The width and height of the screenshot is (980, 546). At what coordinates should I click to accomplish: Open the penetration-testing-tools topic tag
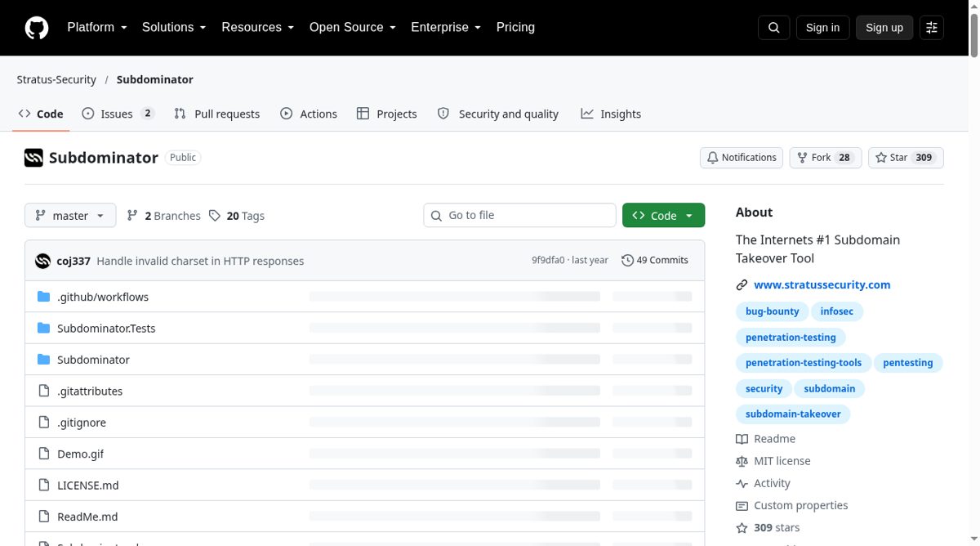804,363
